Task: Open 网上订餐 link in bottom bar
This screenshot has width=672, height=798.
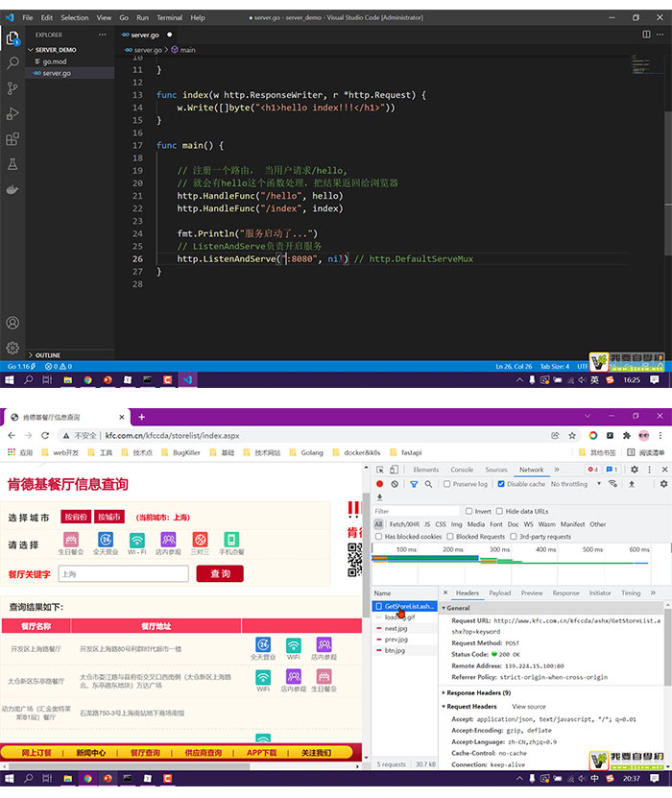Action: click(36, 753)
